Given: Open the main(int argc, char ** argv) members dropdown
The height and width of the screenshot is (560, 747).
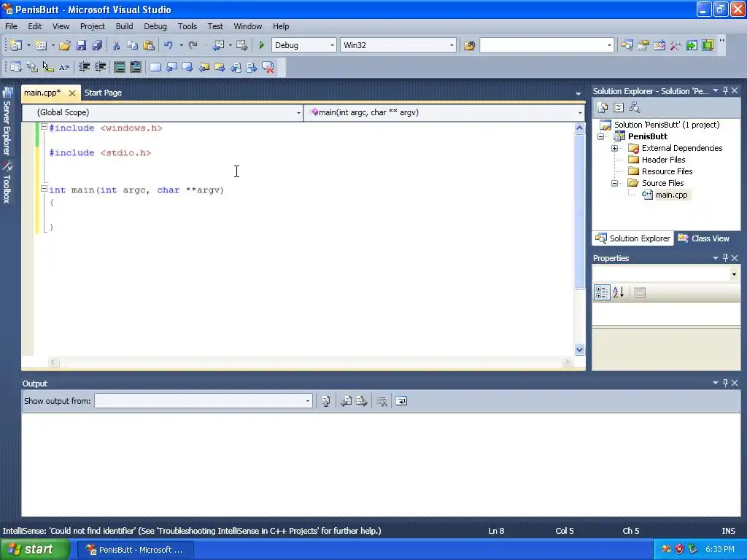Looking at the screenshot, I should point(579,113).
